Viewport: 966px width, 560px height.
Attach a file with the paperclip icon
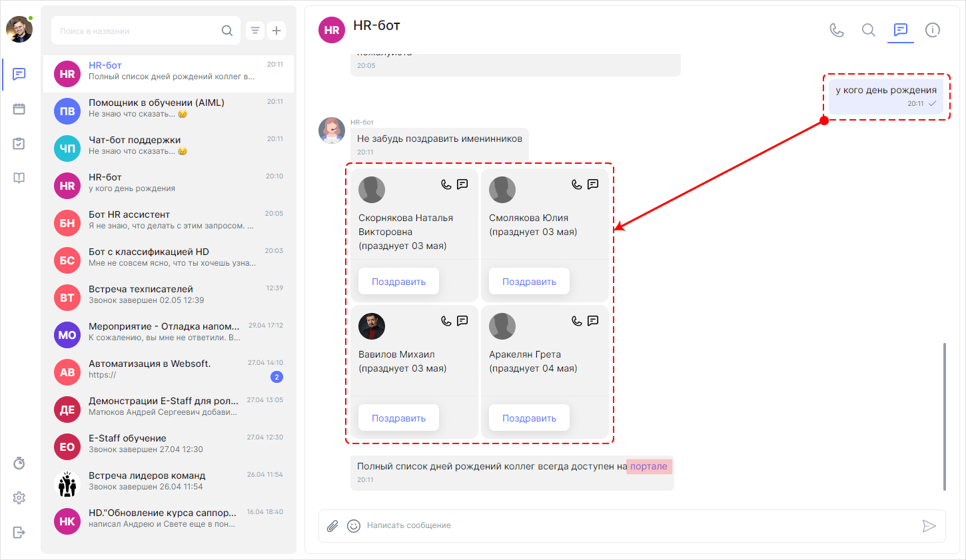pos(332,525)
